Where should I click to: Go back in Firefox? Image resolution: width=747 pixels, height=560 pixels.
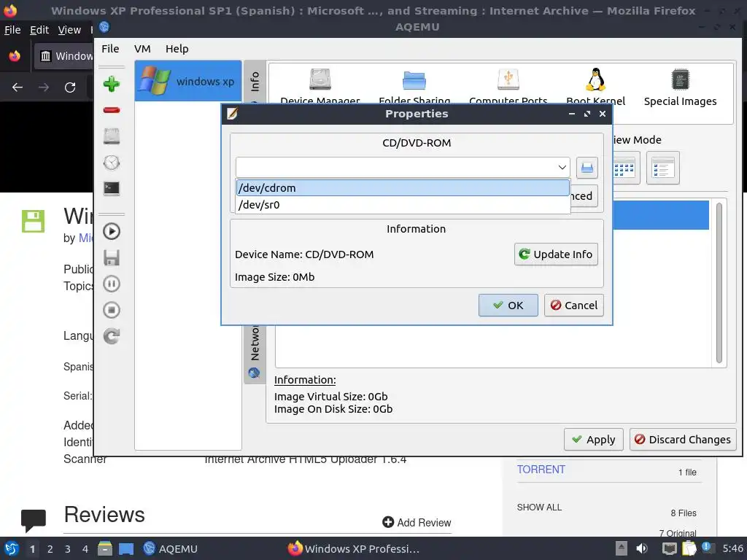18,87
